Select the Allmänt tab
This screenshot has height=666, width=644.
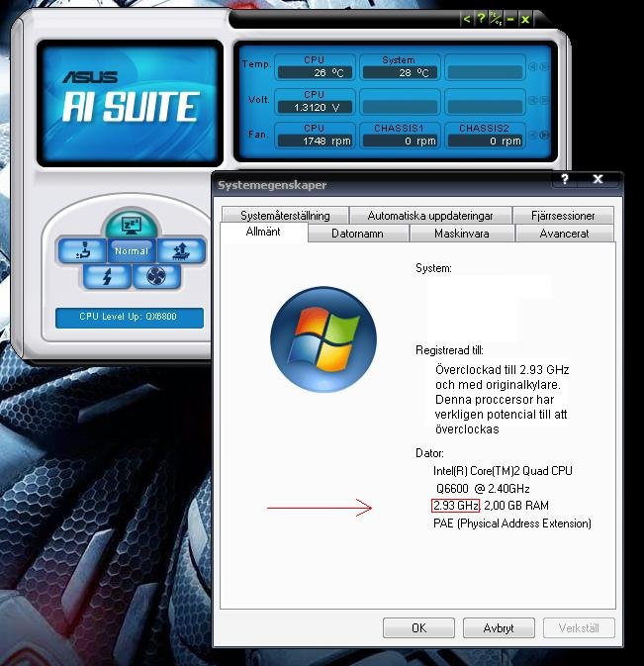point(263,232)
